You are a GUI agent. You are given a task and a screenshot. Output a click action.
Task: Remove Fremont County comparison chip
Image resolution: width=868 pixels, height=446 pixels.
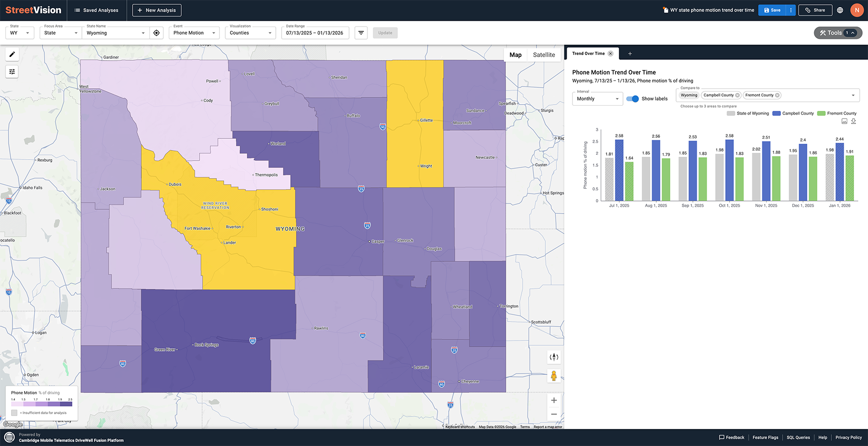(777, 95)
